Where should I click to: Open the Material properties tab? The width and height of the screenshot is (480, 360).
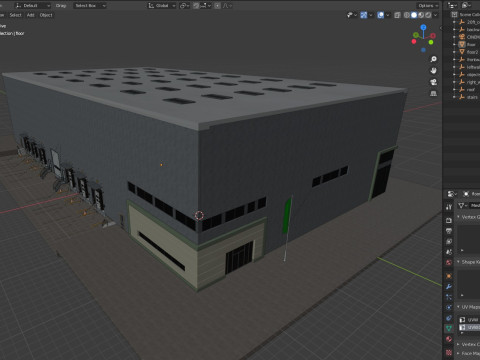click(x=449, y=339)
